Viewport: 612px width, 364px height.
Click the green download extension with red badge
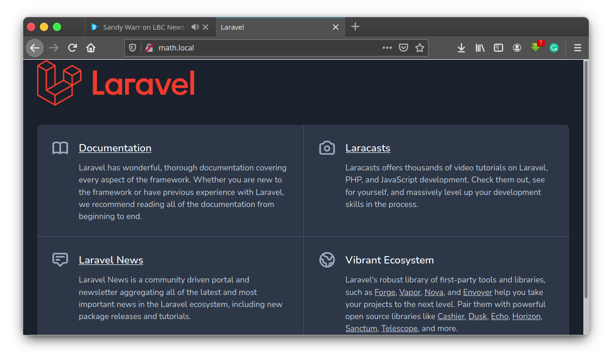[536, 47]
